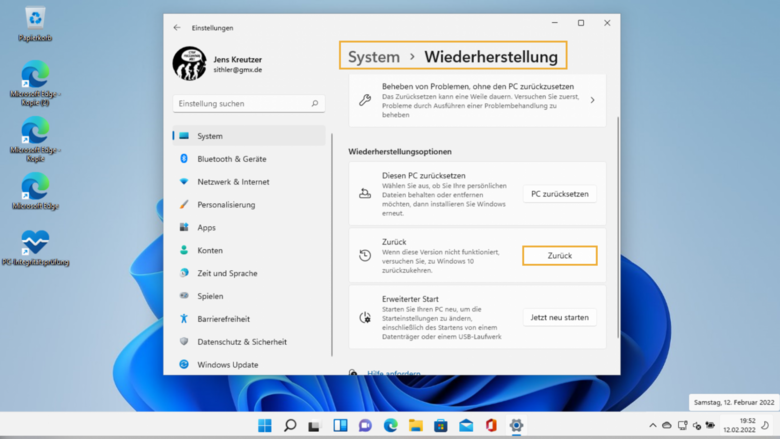Image resolution: width=780 pixels, height=439 pixels.
Task: Click the search magnifier in Einstellung suchen
Action: point(314,103)
